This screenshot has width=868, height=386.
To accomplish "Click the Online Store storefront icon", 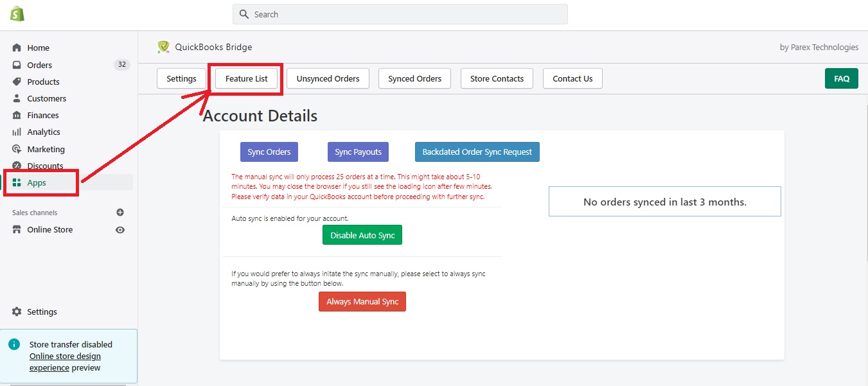I will click(17, 229).
